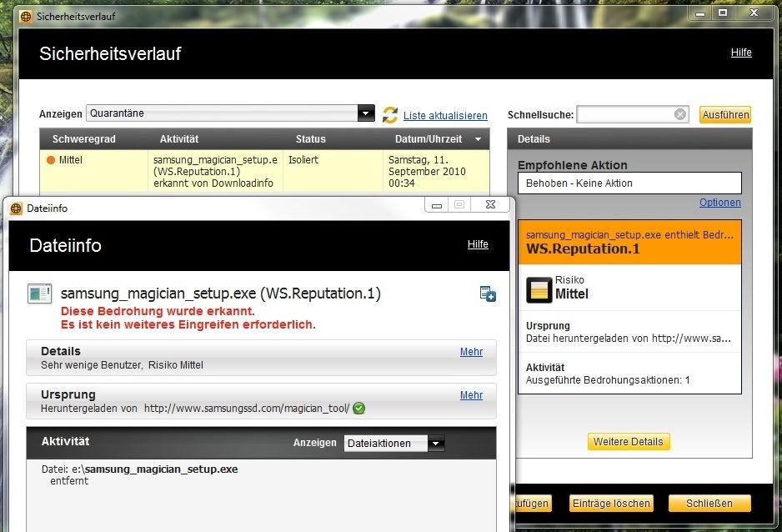The image size is (782, 532).
Task: Click Sehr wenige Benutzer, Risiko Mittel text
Action: [x=122, y=365]
